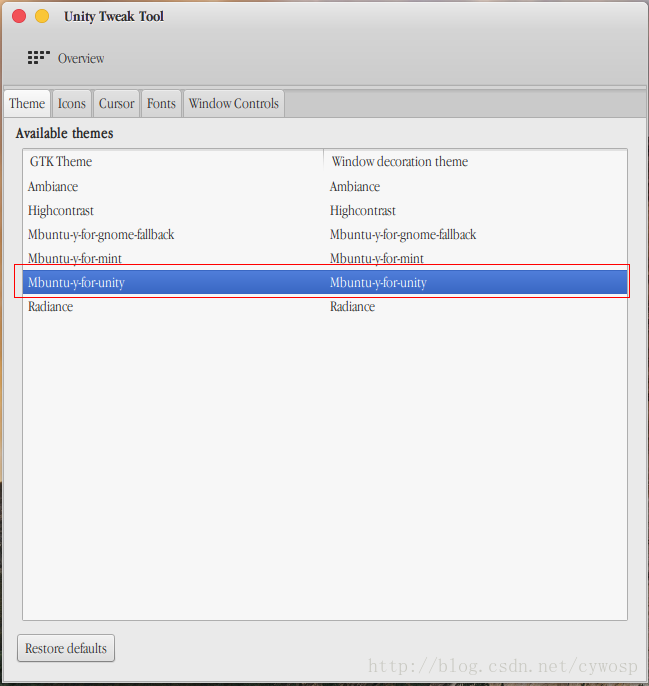649x686 pixels.
Task: Go to the Window Controls tab
Action: click(x=234, y=104)
